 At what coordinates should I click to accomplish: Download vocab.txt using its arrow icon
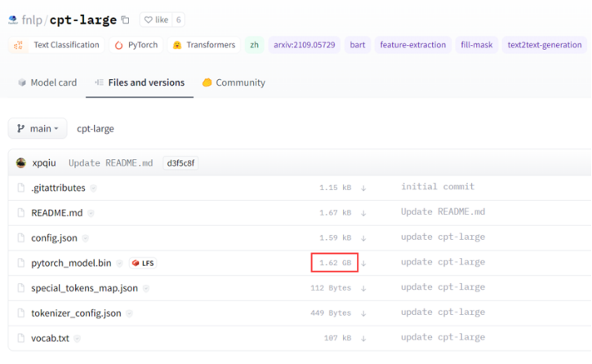(363, 339)
